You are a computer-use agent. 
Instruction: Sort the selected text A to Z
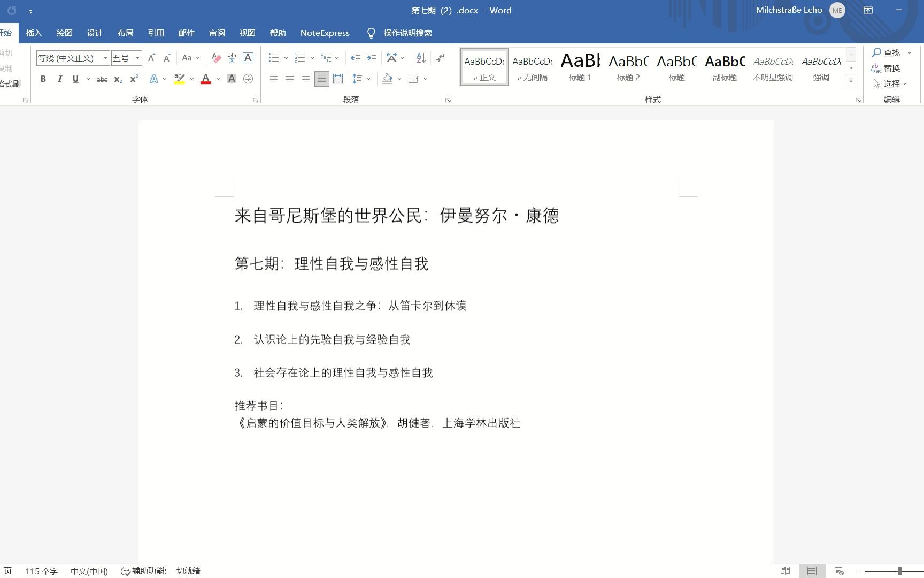click(x=421, y=58)
